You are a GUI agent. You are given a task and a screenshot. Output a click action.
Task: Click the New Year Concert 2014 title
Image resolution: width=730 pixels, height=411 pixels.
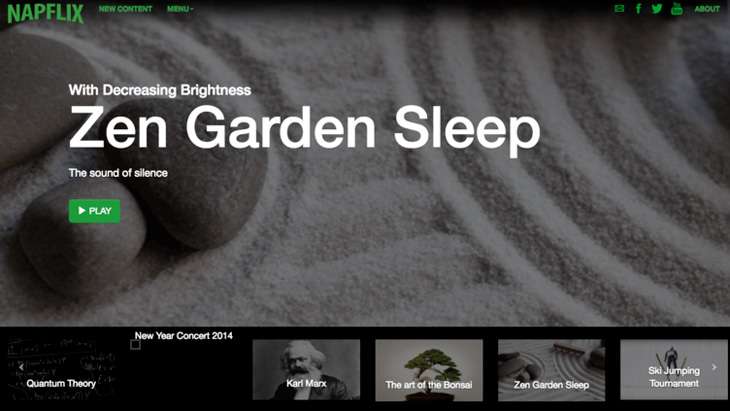(x=183, y=336)
